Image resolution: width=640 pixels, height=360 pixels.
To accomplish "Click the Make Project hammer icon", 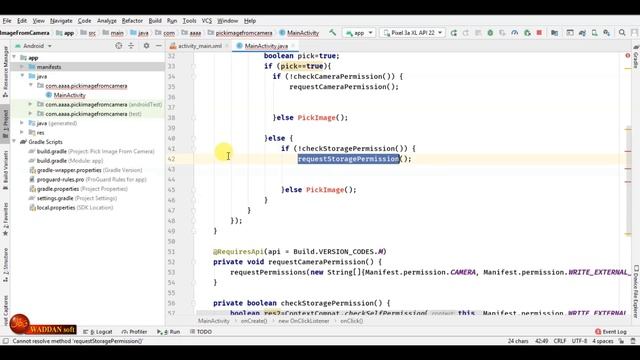I will (333, 33).
